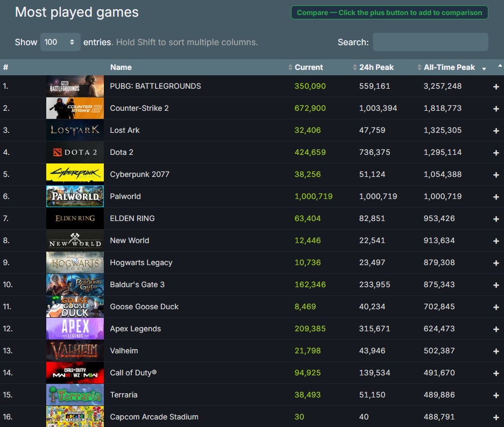The height and width of the screenshot is (427, 504).
Task: Add Baldur's Gate 3 to comparison
Action: [x=496, y=285]
